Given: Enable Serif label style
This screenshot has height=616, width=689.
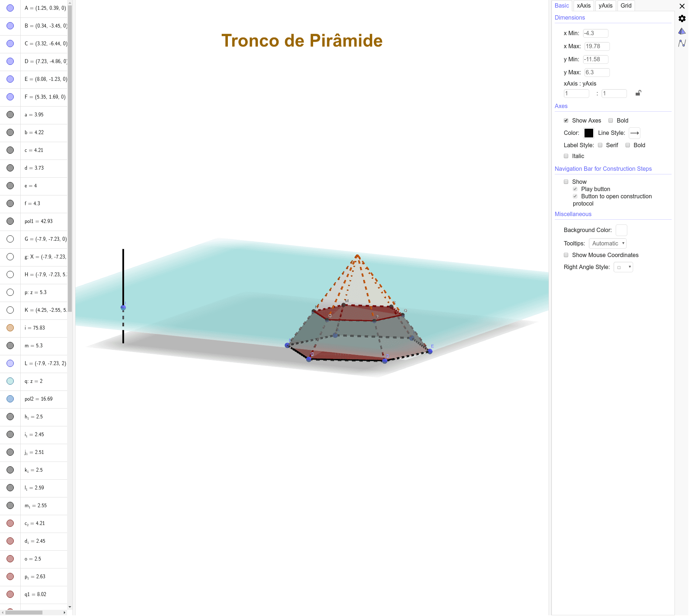Looking at the screenshot, I should (600, 145).
